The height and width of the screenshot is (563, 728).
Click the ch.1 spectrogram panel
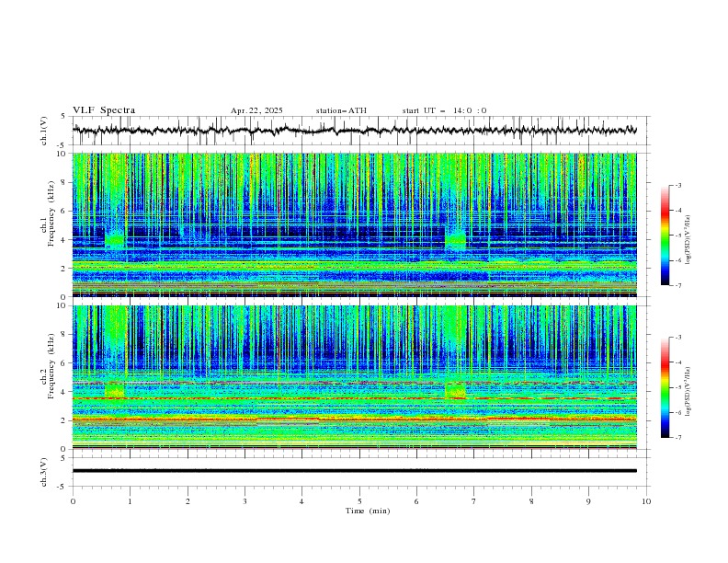pos(354,224)
